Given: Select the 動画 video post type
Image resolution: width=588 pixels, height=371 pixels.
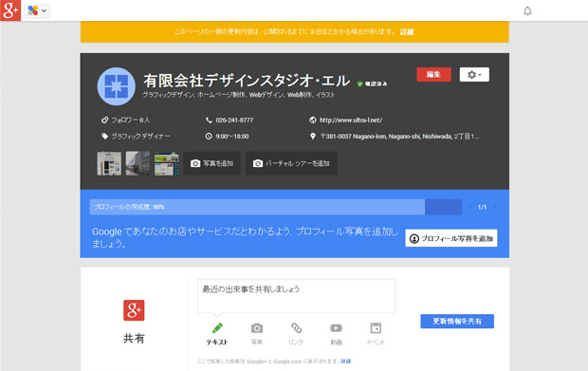Looking at the screenshot, I should [x=336, y=333].
